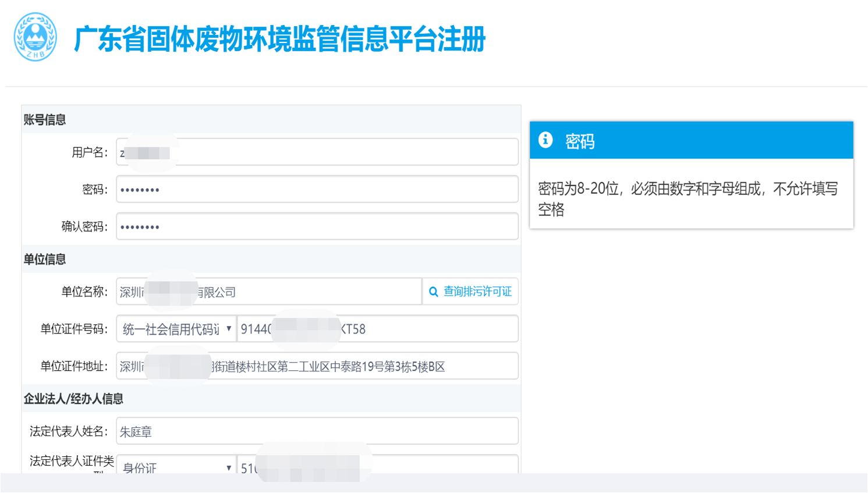Click into the 密码 password field
Viewport: 868px width, 493px height.
pos(317,190)
